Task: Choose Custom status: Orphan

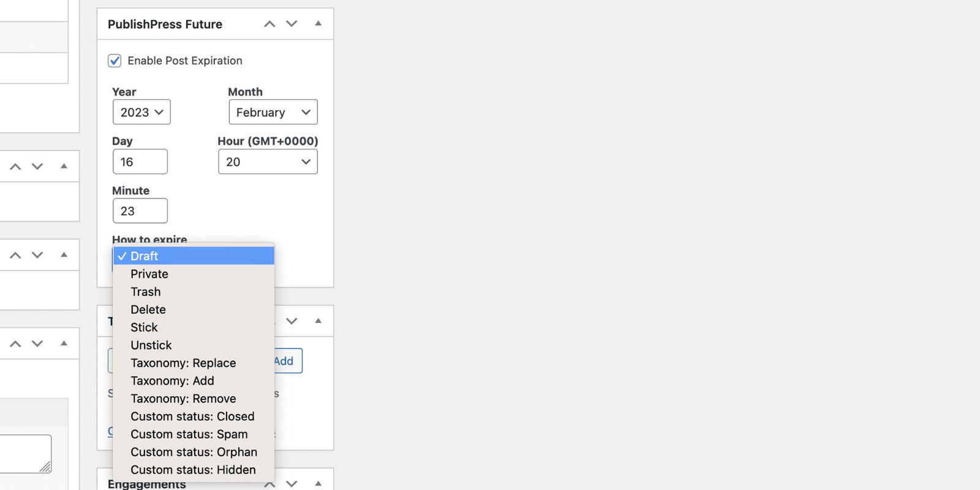Action: 194,451
